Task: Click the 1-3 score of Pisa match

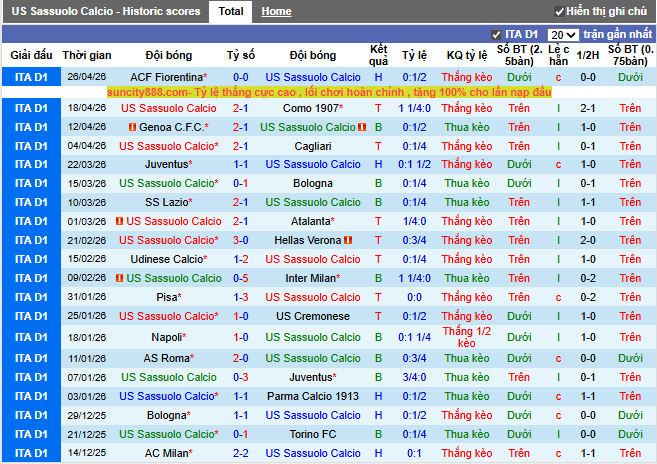Action: (x=241, y=297)
